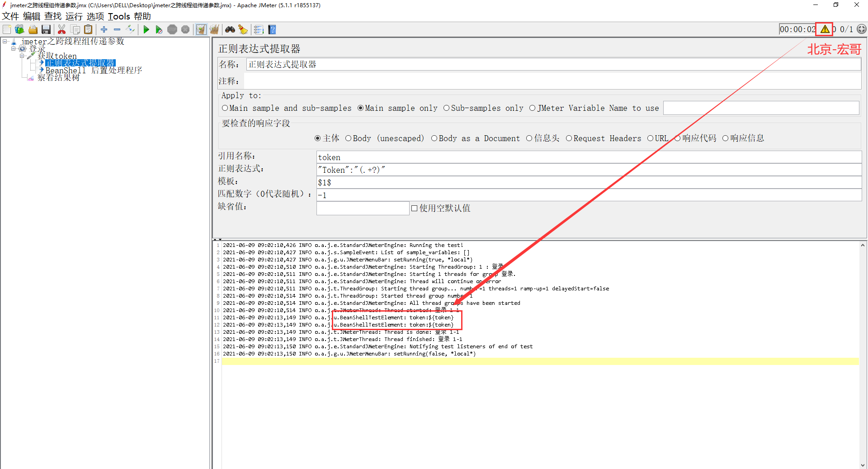Collapse the 登录 thread group node
This screenshot has height=469, width=868.
[14, 48]
